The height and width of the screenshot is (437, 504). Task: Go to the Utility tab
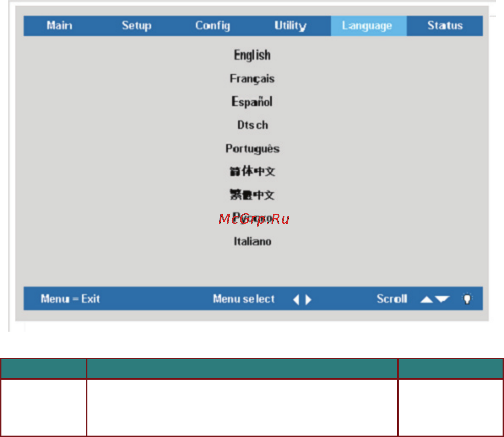(x=291, y=26)
